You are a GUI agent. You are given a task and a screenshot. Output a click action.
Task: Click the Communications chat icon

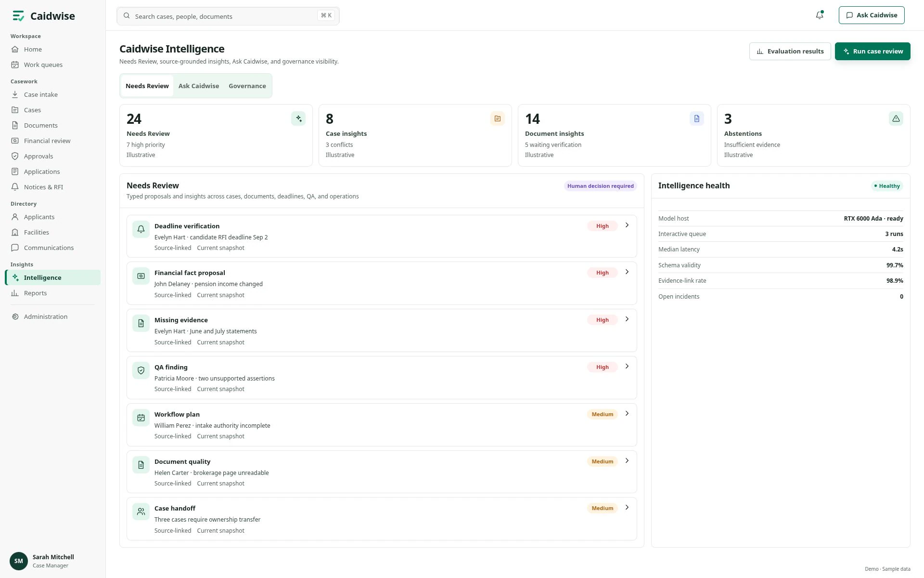tap(15, 248)
